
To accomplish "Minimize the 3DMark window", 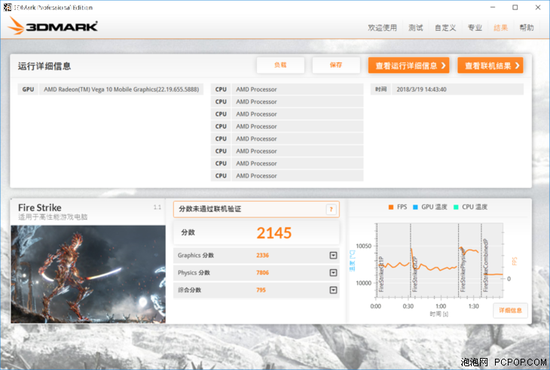I will tap(492, 7).
